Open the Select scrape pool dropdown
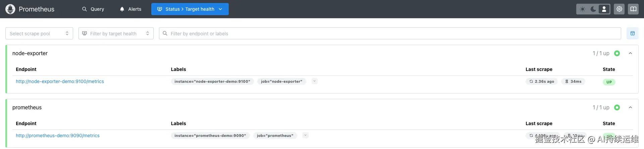Image resolution: width=644 pixels, height=149 pixels. [x=39, y=33]
